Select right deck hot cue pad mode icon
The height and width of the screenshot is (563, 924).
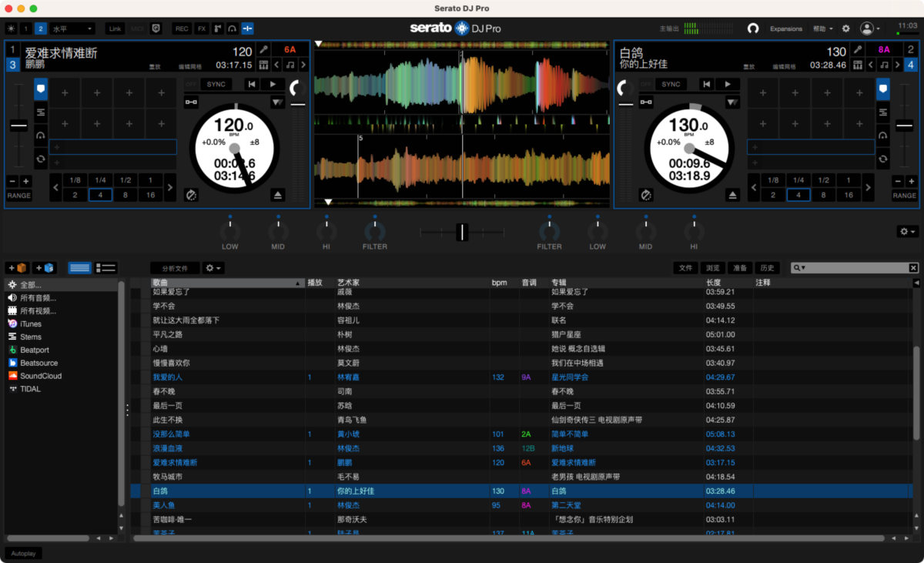[x=882, y=89]
